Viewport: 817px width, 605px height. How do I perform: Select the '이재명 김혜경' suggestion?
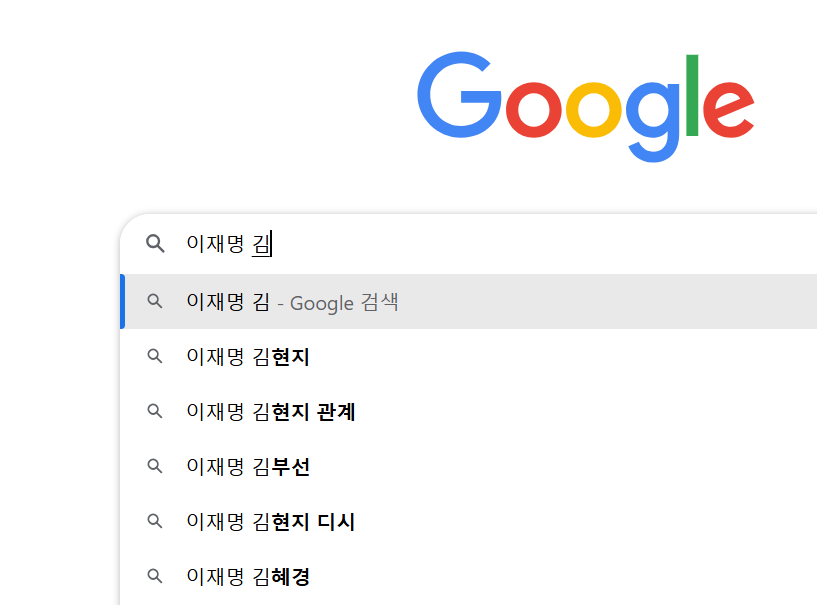248,577
